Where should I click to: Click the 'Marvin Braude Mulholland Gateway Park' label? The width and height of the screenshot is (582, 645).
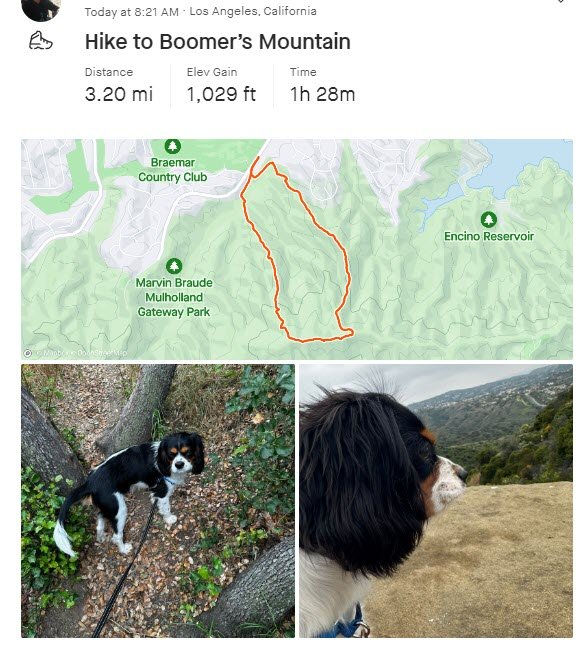174,297
